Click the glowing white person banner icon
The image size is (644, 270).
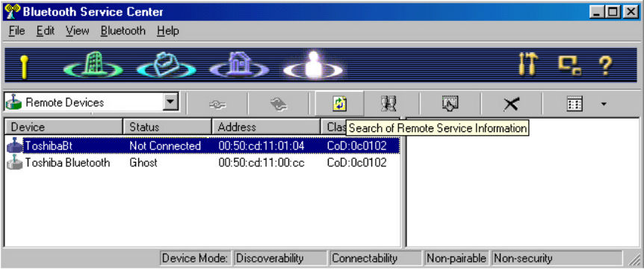coord(313,66)
